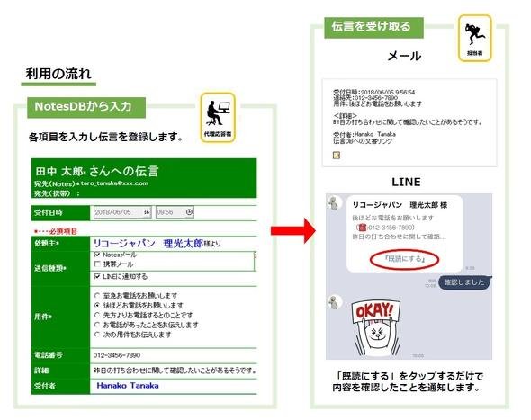Click the 宛先(携帯) line in green header
Image resolution: width=531 pixels, height=420 pixels.
57,193
